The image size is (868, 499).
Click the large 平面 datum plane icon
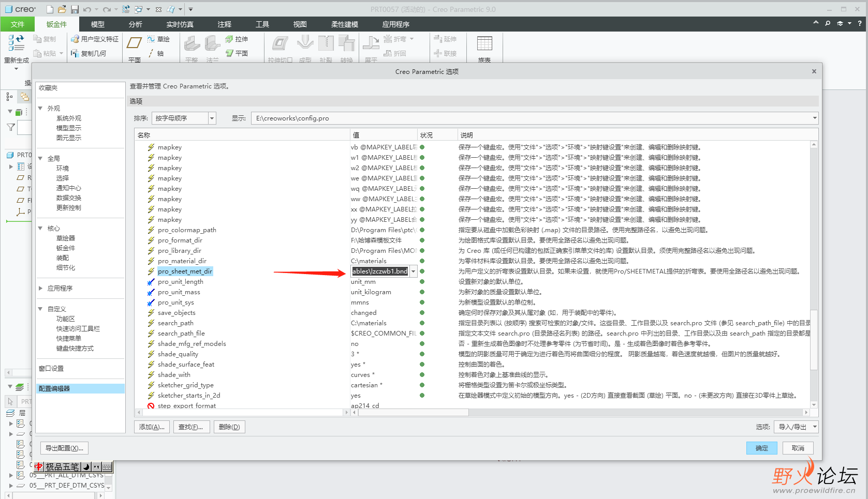point(135,43)
